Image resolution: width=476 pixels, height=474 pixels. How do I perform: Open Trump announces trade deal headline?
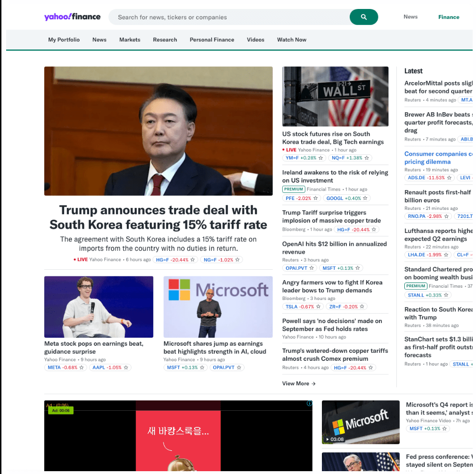coord(158,217)
